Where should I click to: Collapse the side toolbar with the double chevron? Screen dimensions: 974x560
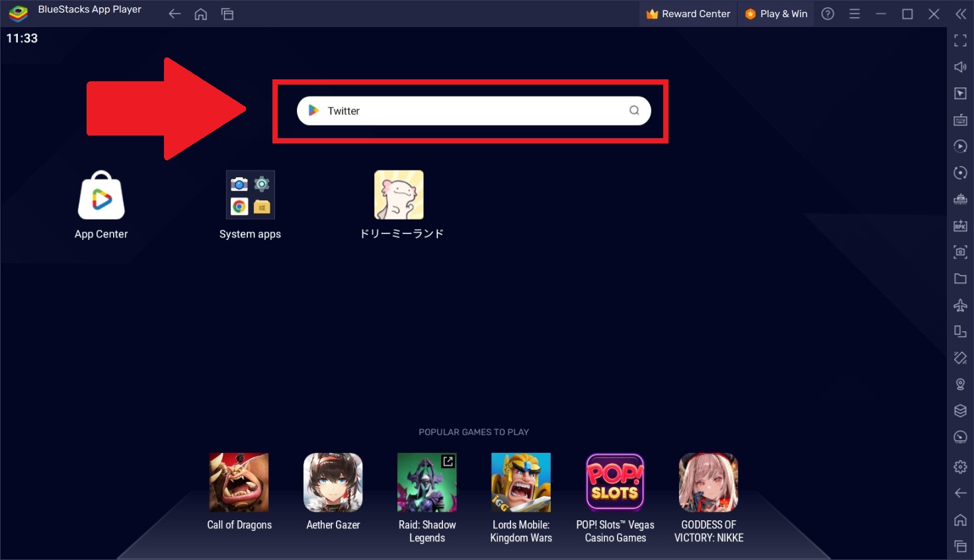tap(961, 14)
